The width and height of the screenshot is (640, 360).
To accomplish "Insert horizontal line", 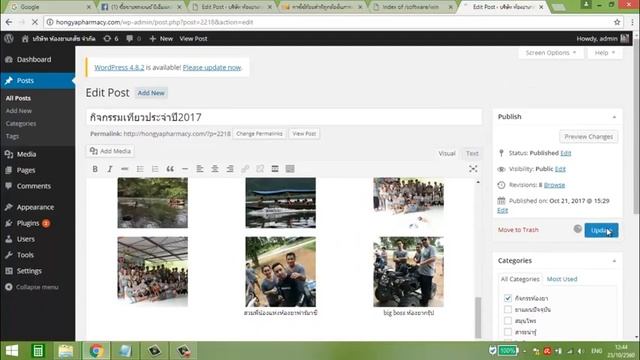I will (185, 169).
